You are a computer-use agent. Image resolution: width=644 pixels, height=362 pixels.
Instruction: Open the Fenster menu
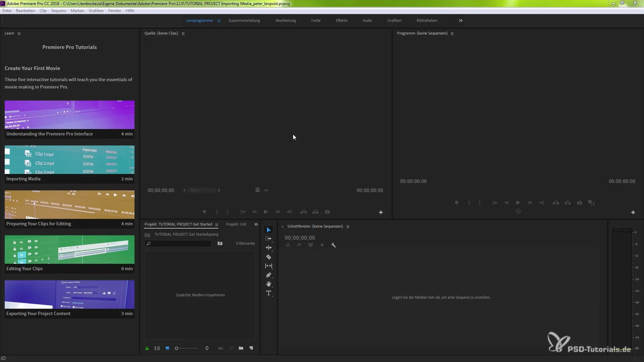115,11
